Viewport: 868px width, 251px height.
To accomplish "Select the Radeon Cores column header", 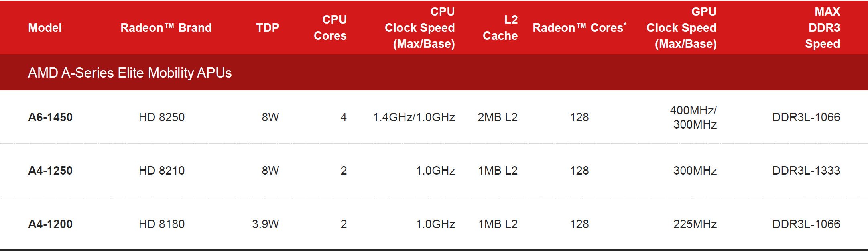I will click(x=579, y=28).
